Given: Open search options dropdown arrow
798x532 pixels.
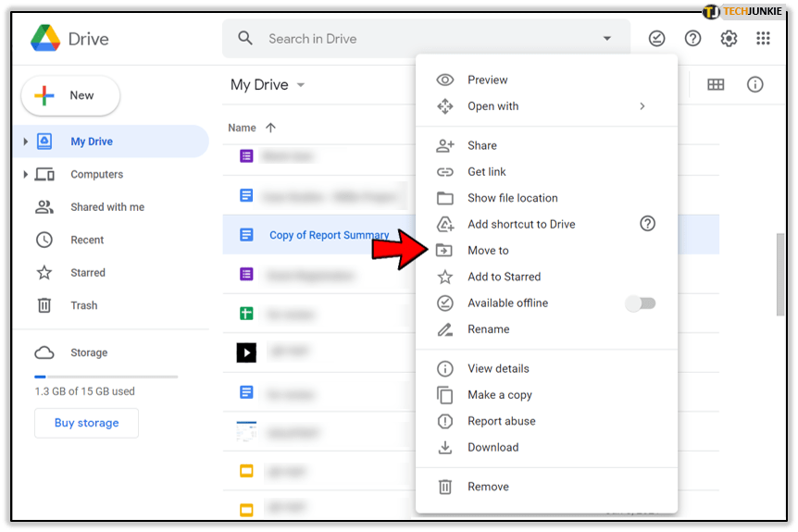Looking at the screenshot, I should tap(607, 39).
